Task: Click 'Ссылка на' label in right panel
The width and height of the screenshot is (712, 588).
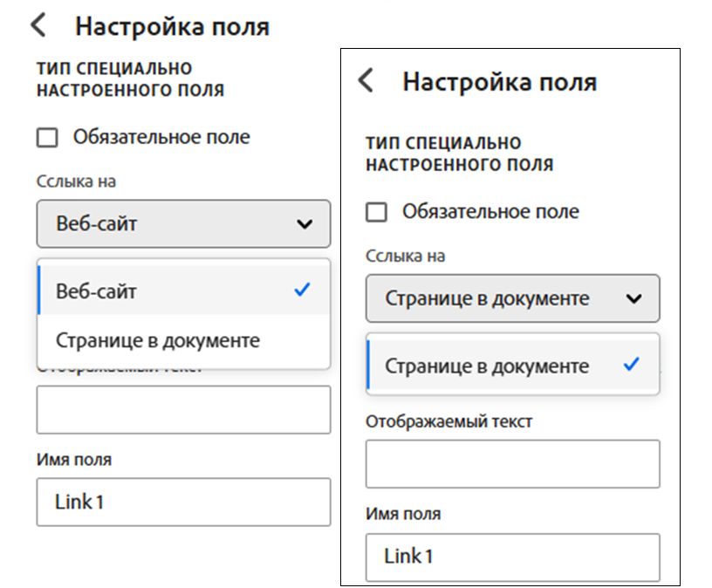Action: [x=405, y=256]
